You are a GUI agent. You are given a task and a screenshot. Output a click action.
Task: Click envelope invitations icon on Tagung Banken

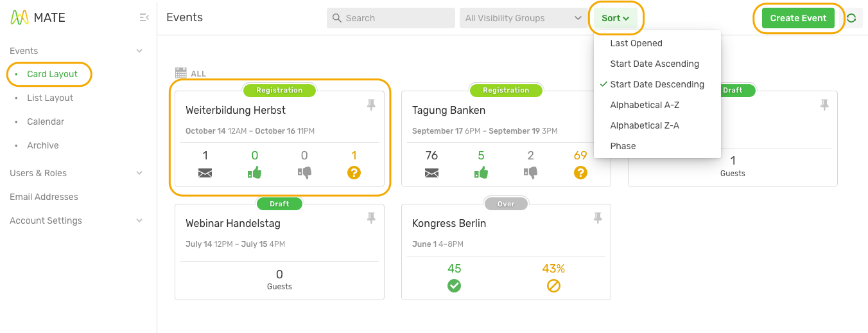431,172
